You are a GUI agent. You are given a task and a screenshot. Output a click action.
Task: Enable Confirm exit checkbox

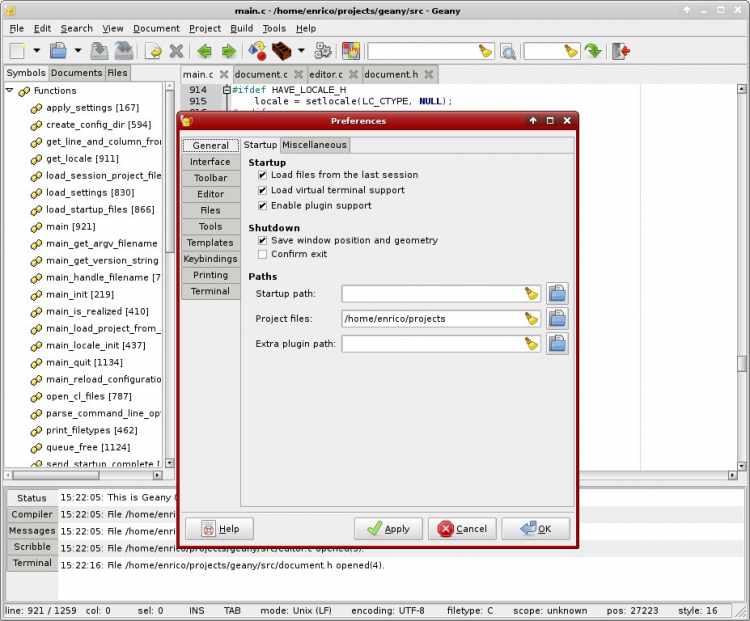pyautogui.click(x=263, y=255)
